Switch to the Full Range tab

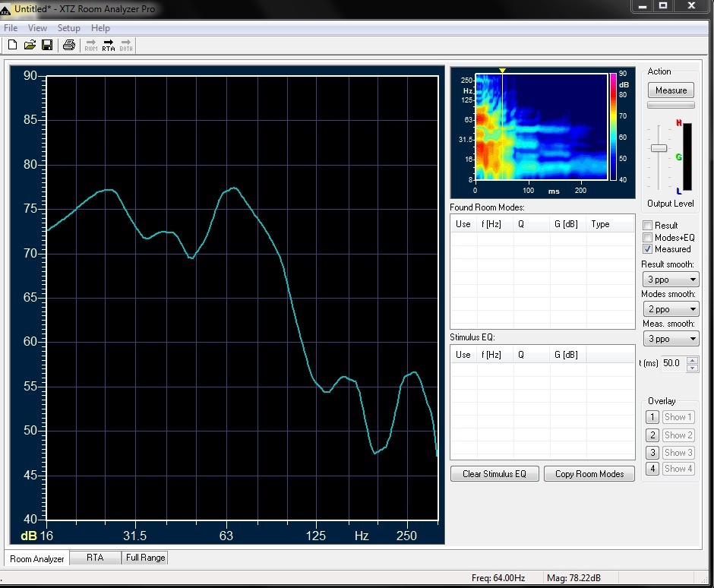[x=145, y=558]
